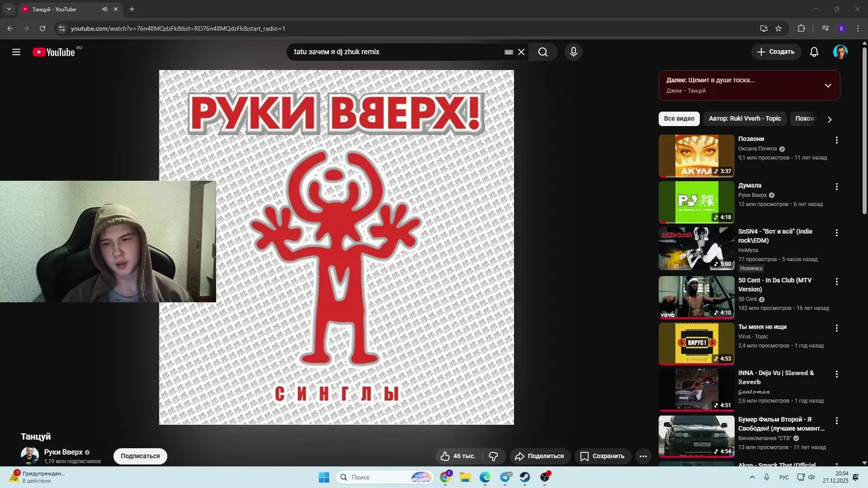This screenshot has height=488, width=868.
Task: Focus the YouTube search input field
Action: pyautogui.click(x=397, y=52)
